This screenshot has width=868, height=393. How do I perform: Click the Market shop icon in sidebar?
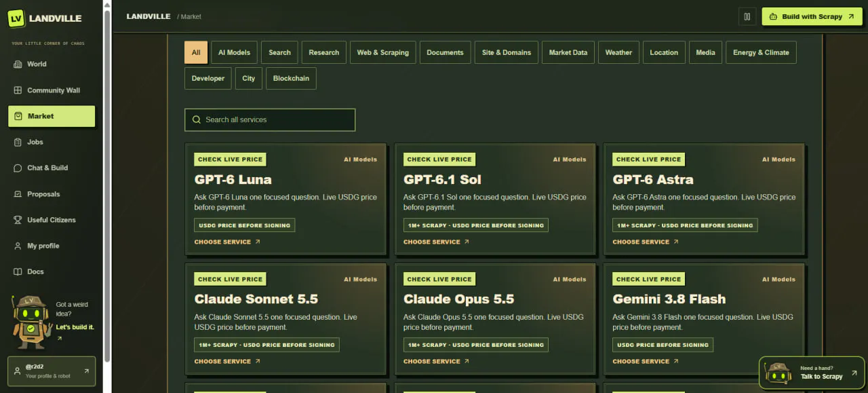(18, 116)
